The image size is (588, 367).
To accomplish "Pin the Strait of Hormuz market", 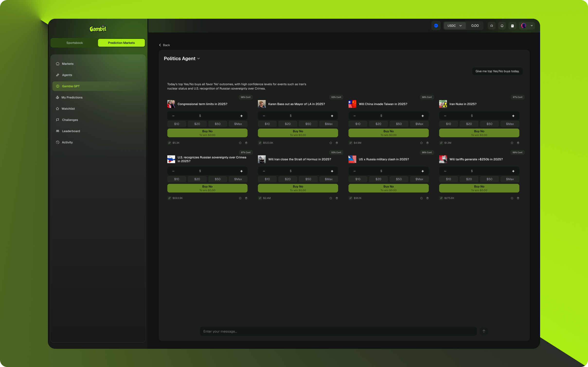I will click(260, 198).
